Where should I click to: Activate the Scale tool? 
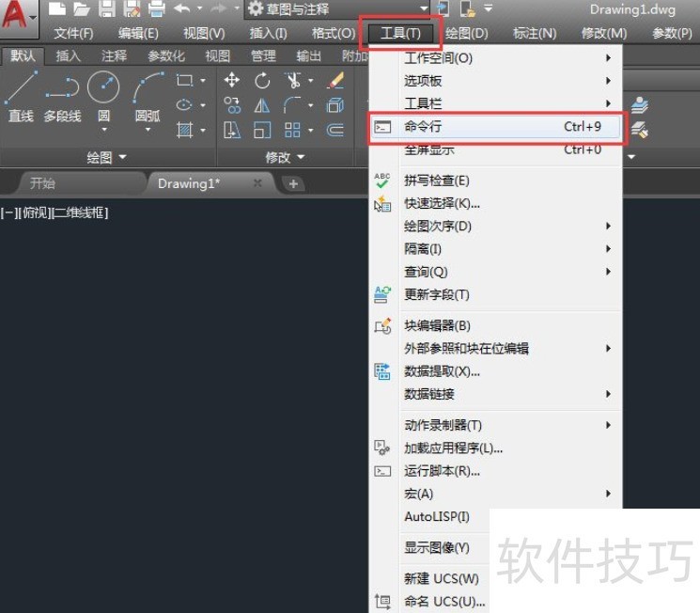click(262, 130)
